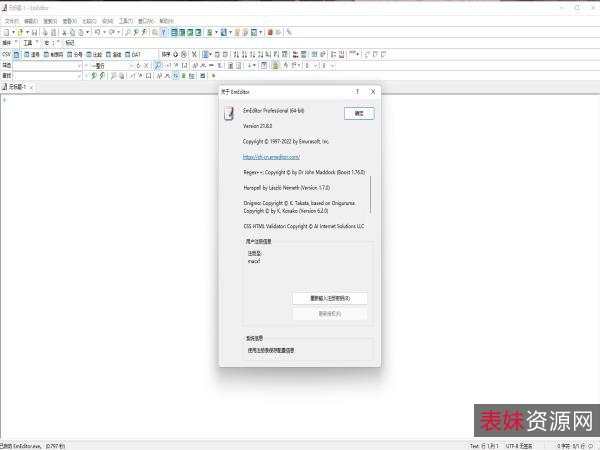
Task: Click the crossed scissors icon in CSV toolbar
Action: pyautogui.click(x=194, y=55)
